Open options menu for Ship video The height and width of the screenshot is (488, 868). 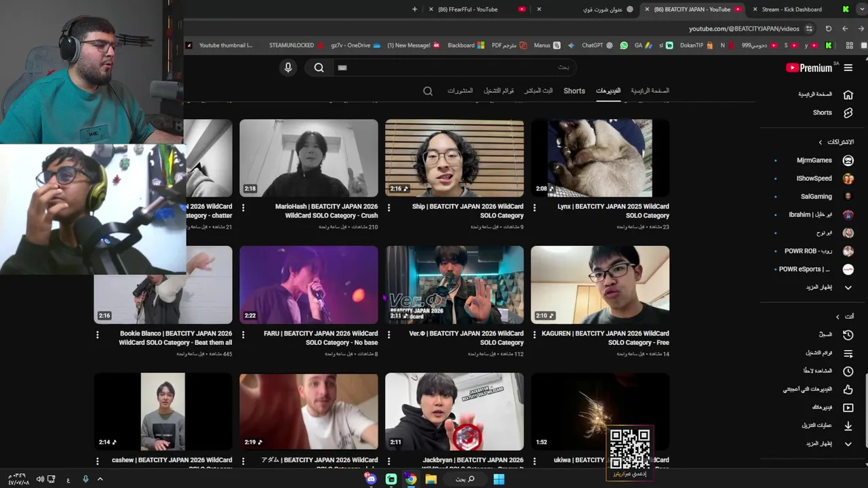click(x=389, y=207)
